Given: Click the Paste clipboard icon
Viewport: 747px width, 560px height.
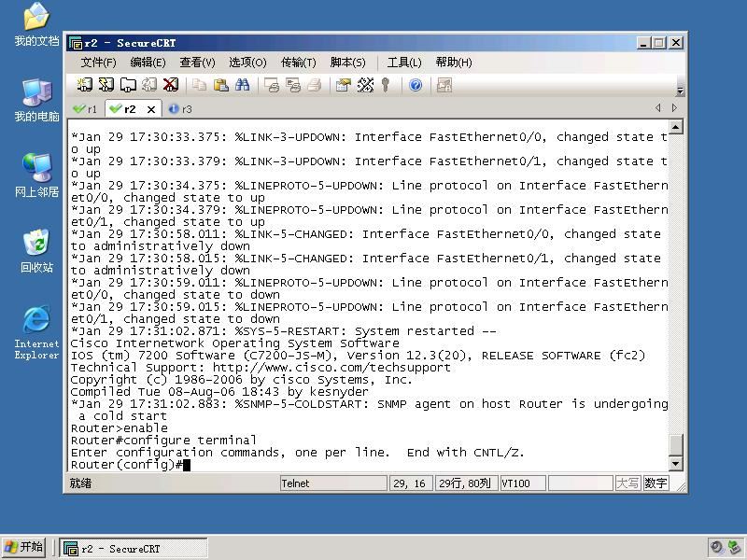Looking at the screenshot, I should (x=220, y=85).
